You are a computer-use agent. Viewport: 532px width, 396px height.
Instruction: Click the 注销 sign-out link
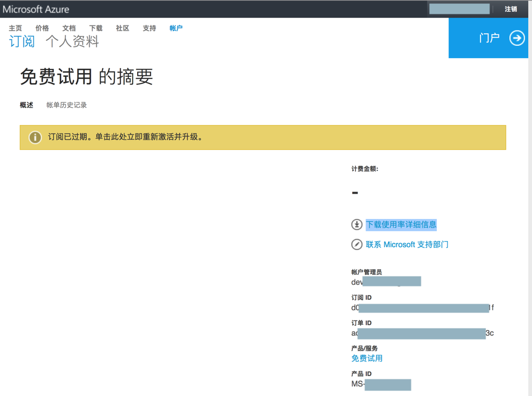(x=510, y=9)
